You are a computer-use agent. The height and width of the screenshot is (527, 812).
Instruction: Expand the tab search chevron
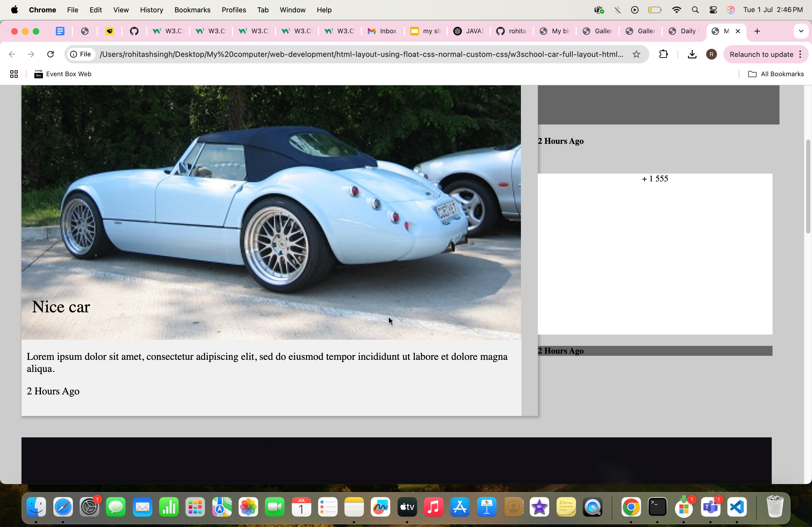[x=801, y=31]
